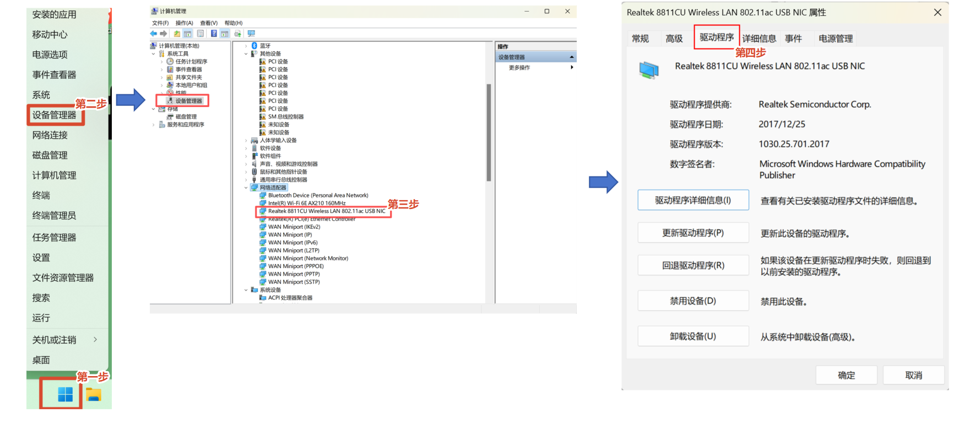980x445 pixels.
Task: Expand the 通用串行总线控制器 node
Action: pyautogui.click(x=246, y=180)
